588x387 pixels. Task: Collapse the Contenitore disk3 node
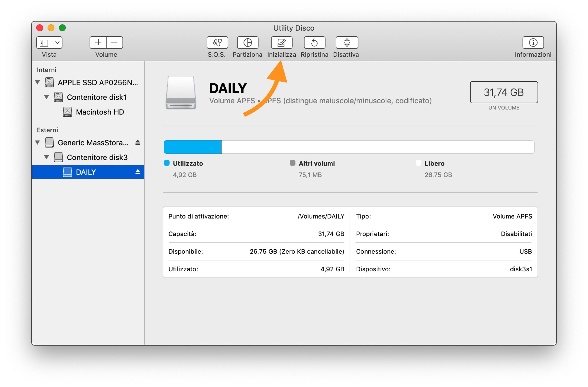[47, 157]
